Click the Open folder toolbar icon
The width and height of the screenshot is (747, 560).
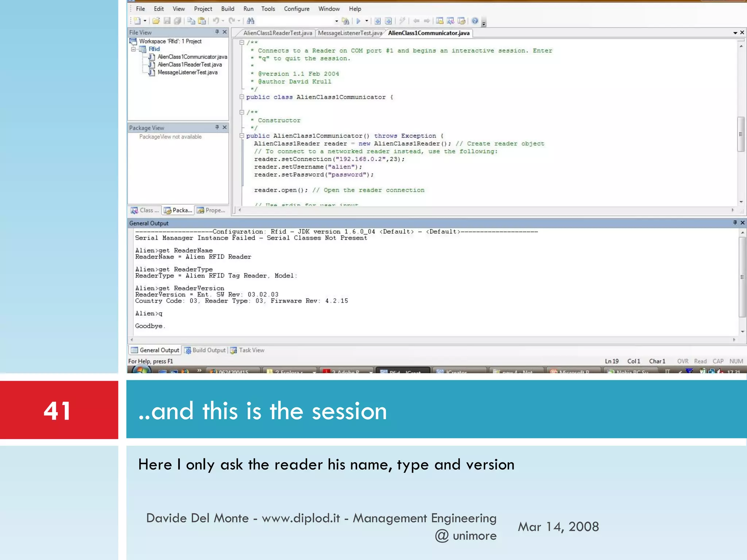pos(156,21)
